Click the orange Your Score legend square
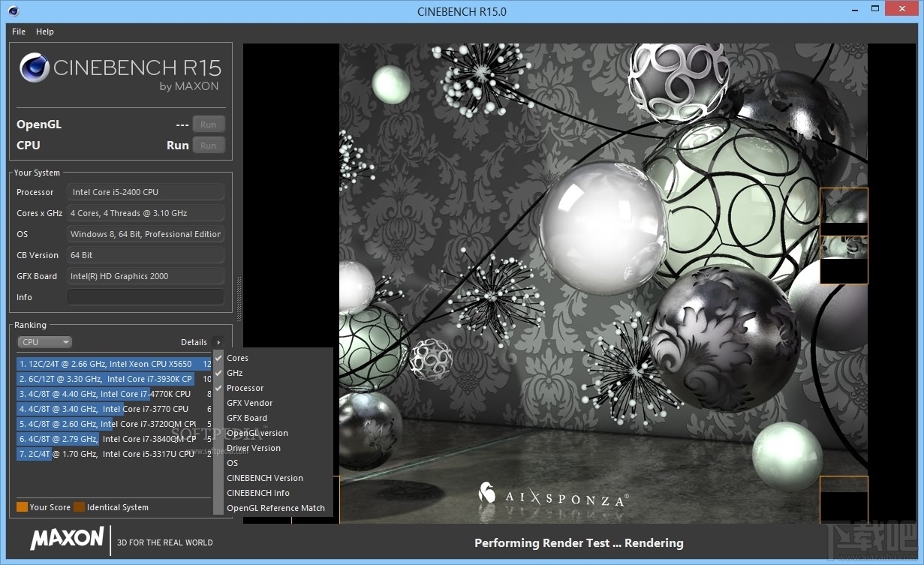This screenshot has width=924, height=565. click(22, 507)
